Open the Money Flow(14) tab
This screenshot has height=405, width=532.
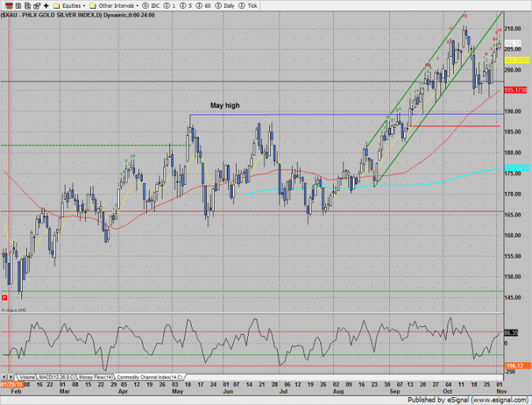[x=96, y=377]
